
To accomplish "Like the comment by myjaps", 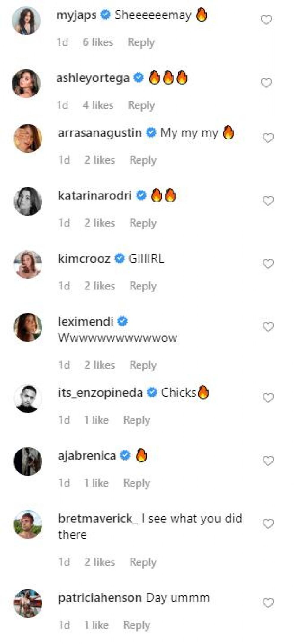I will [x=266, y=20].
